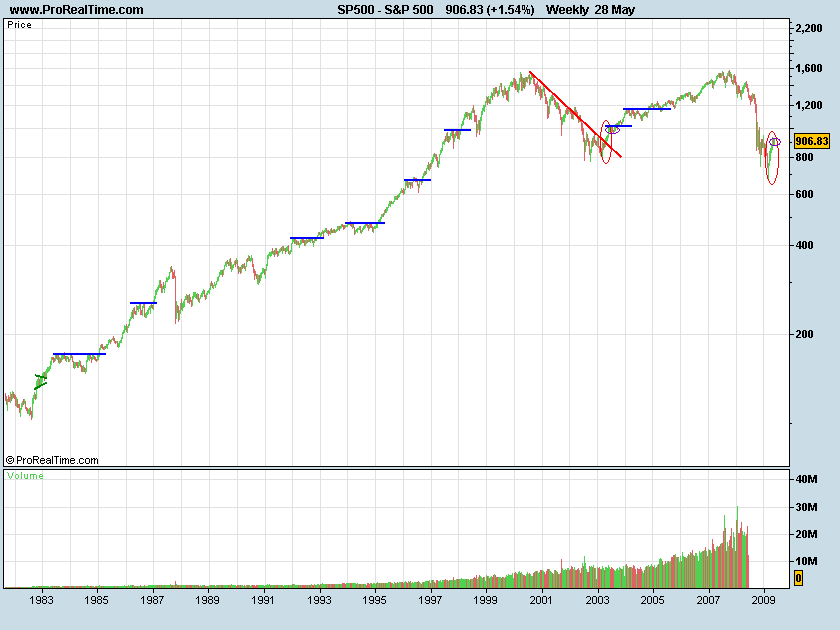The image size is (840, 630).
Task: Click the 400 price axis label
Action: (x=805, y=245)
